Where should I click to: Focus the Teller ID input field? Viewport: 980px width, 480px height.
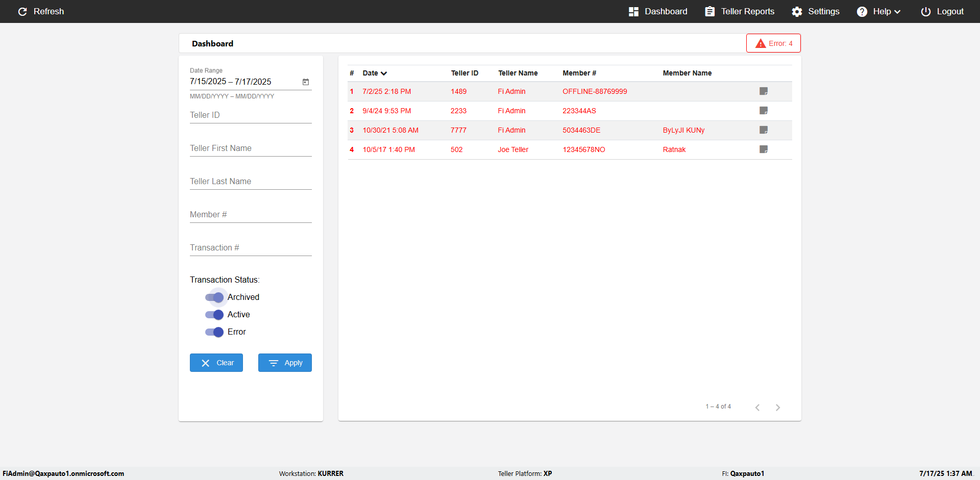[x=251, y=115]
